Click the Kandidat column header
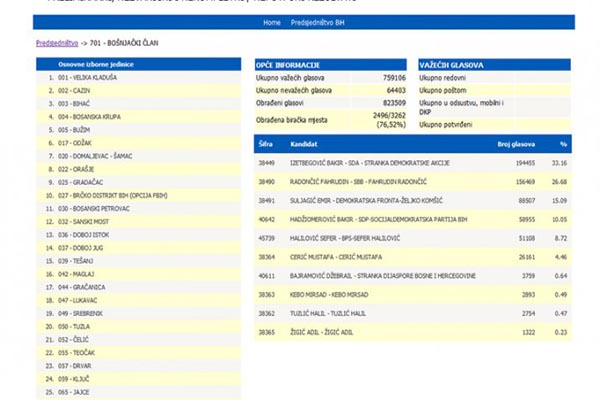 point(303,144)
